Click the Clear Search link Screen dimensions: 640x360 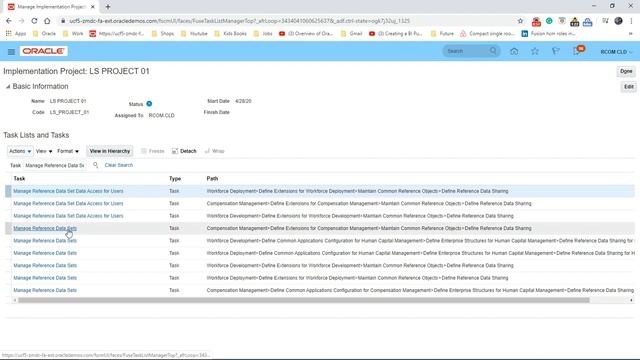119,165
